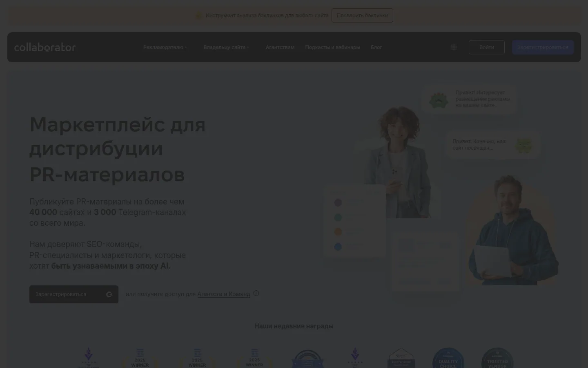Screen dimensions: 588x368
Task: Click the hero Зарегистрироваться button with arrow
Action: 74,294
